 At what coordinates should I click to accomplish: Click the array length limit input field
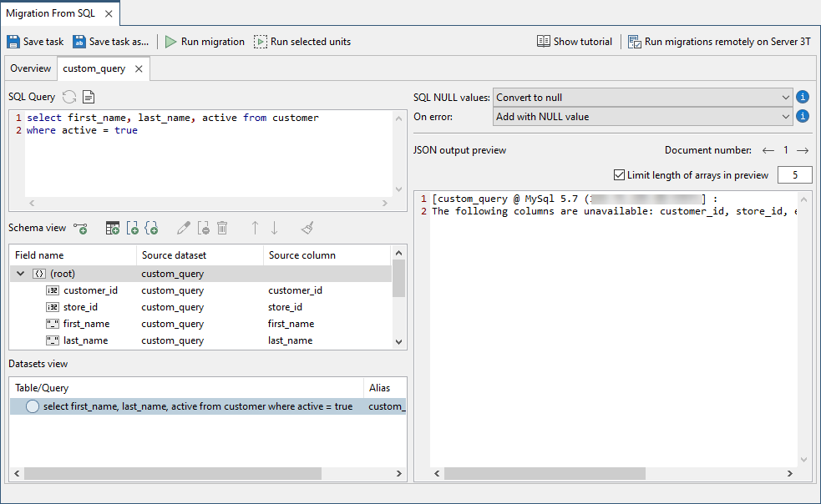(x=794, y=175)
